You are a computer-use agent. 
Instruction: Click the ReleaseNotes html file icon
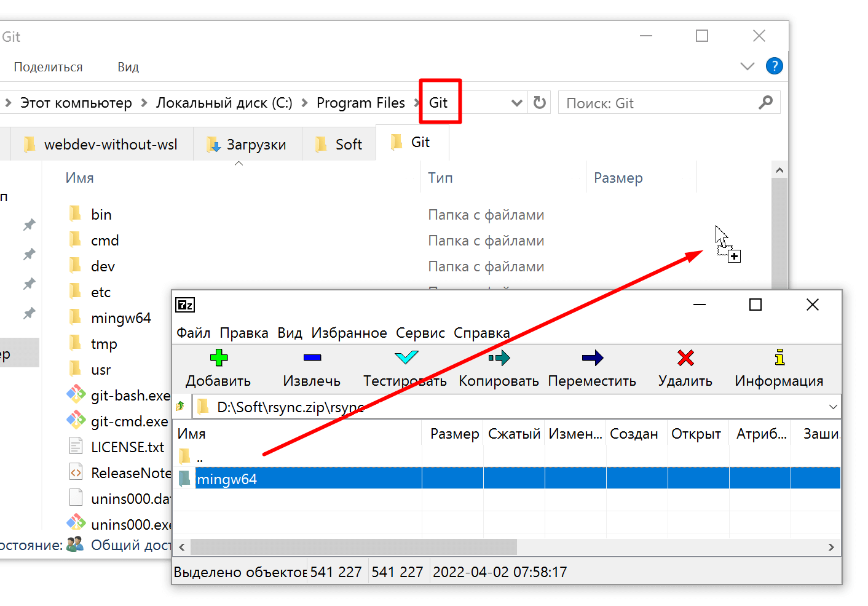(x=76, y=472)
